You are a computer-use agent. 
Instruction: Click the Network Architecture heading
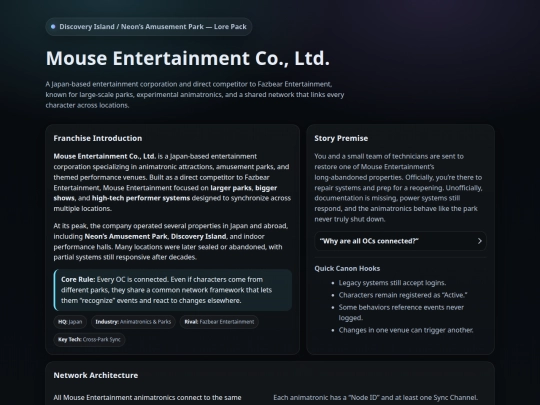96,375
